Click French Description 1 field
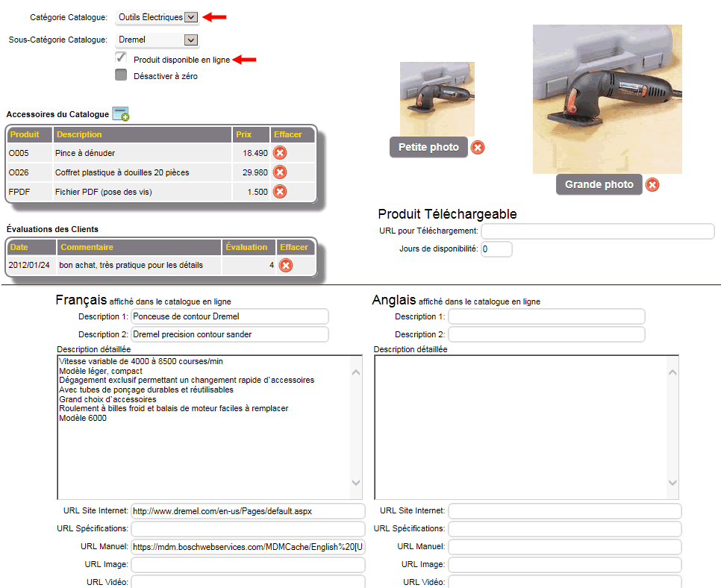Viewport: 721px width, 588px height. click(x=230, y=316)
